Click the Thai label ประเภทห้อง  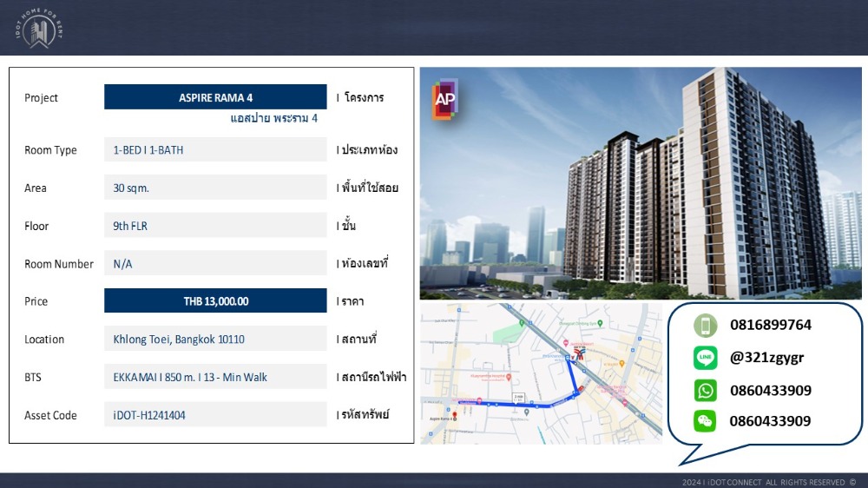pyautogui.click(x=369, y=149)
